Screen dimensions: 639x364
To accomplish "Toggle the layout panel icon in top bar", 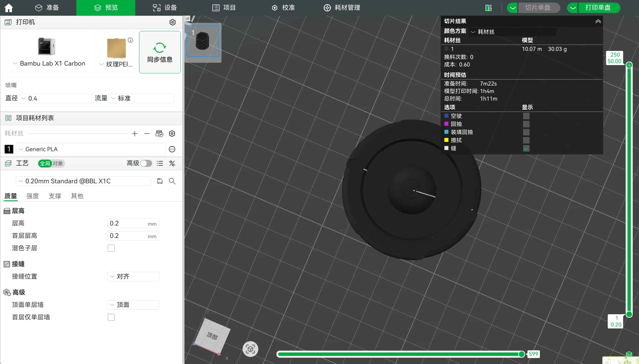I will [488, 8].
